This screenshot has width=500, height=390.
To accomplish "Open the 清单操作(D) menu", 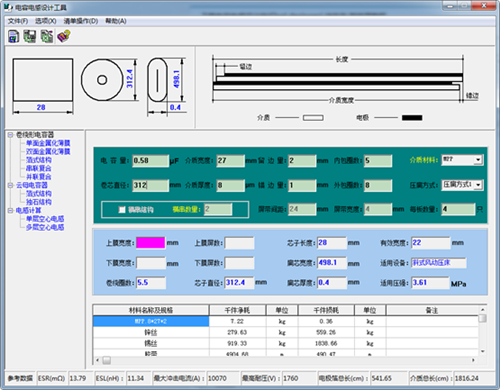I will tap(81, 21).
